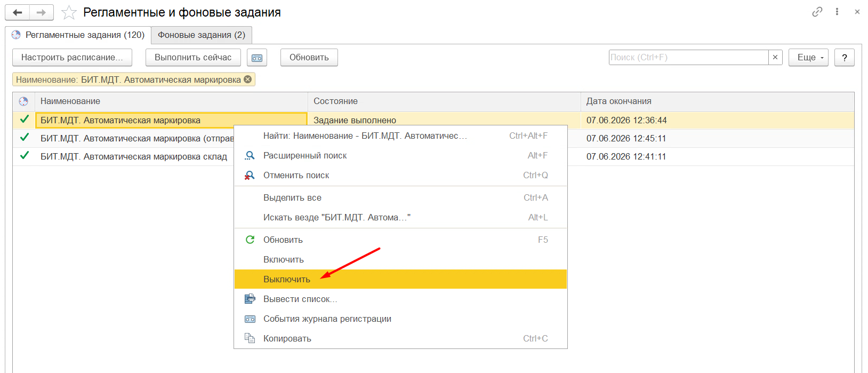The image size is (868, 373).
Task: Click into the Поиск (Ctrl+F) field
Action: 688,57
